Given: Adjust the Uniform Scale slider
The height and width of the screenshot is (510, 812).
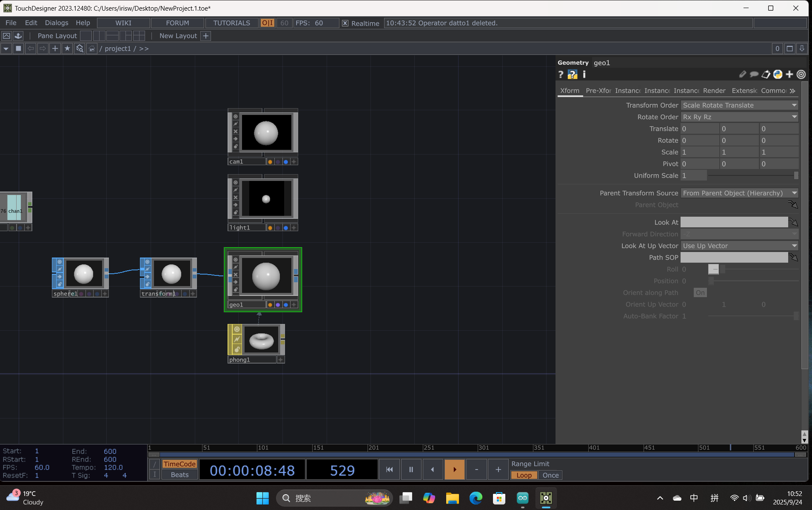Looking at the screenshot, I should [x=753, y=175].
